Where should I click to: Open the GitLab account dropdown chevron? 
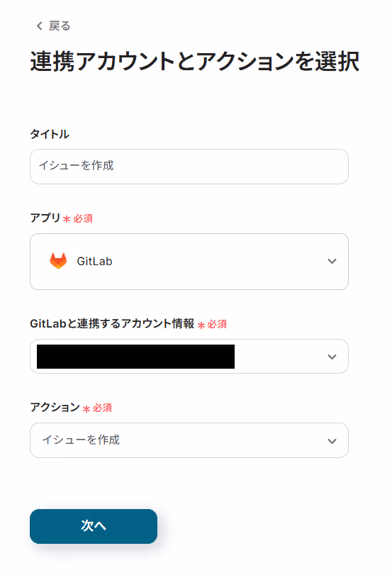pos(332,357)
